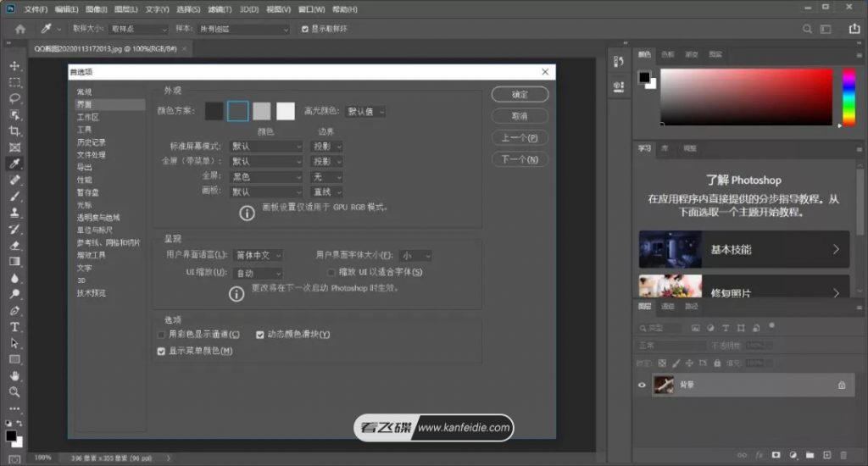Hide the 背景 layer with eye icon
This screenshot has height=466, width=868.
[x=643, y=385]
